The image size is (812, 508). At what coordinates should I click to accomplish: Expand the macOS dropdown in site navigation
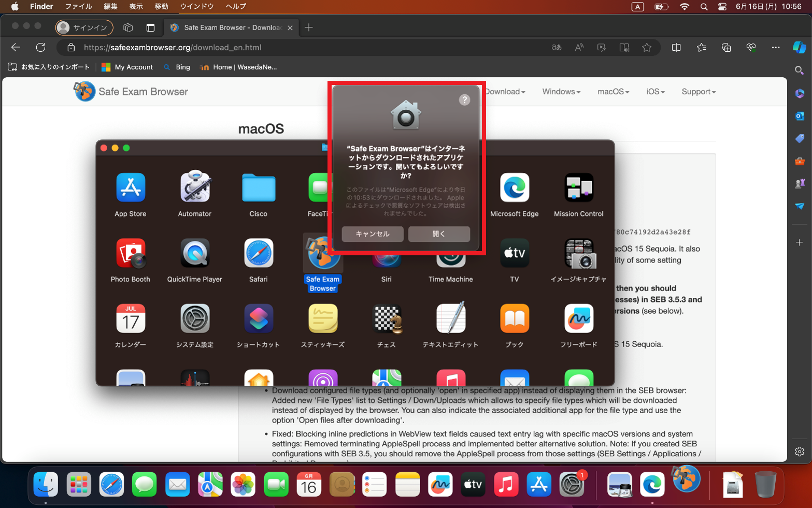(x=612, y=91)
